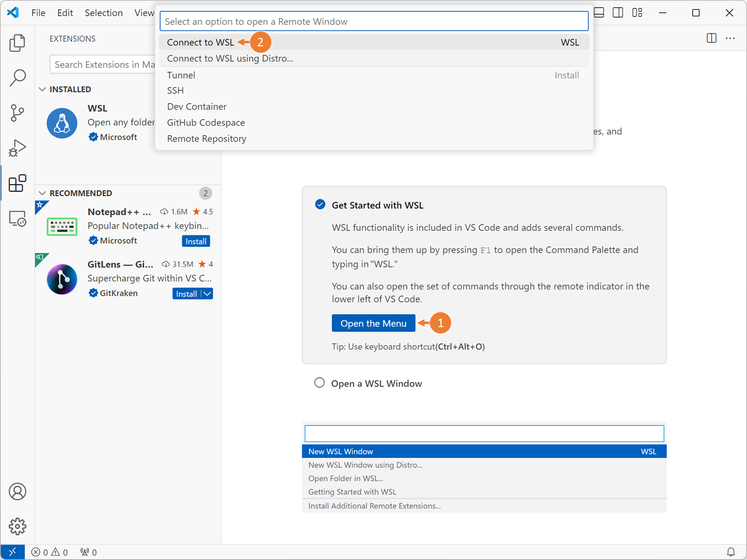The width and height of the screenshot is (747, 560).
Task: Install the Notepad++ keymap extension
Action: pos(196,241)
